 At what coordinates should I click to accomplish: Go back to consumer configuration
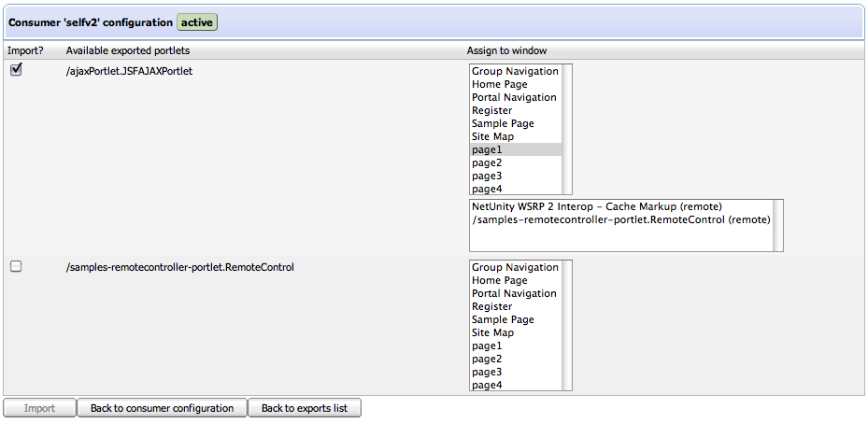point(162,408)
